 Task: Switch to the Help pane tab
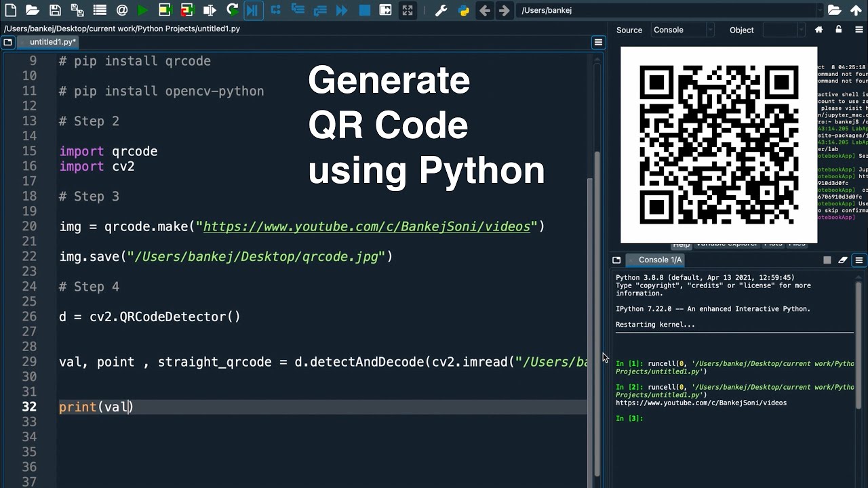tap(681, 245)
